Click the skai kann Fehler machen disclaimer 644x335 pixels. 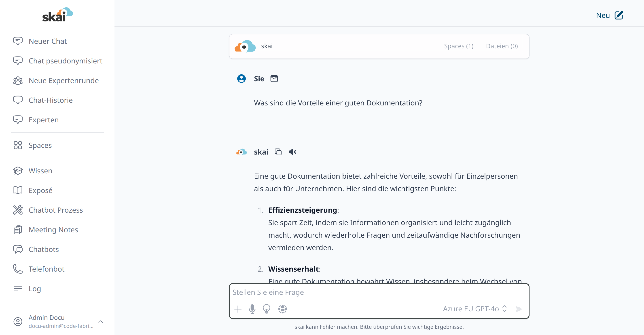379,327
